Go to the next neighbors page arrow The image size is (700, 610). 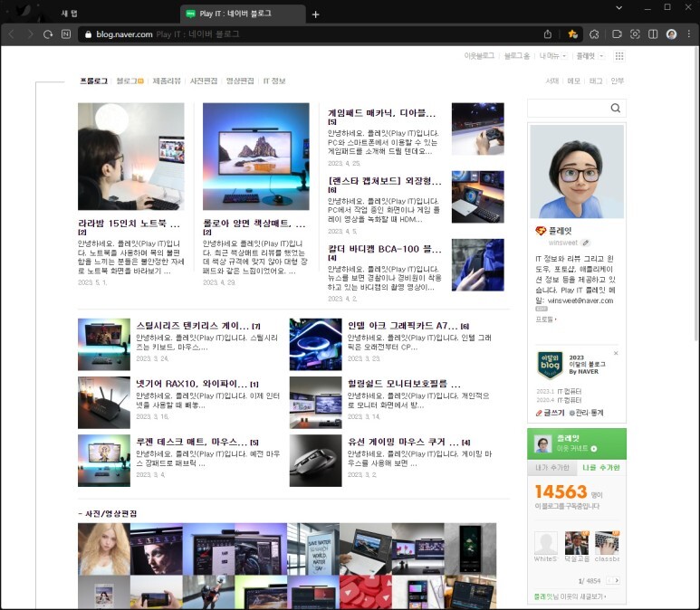[x=617, y=580]
